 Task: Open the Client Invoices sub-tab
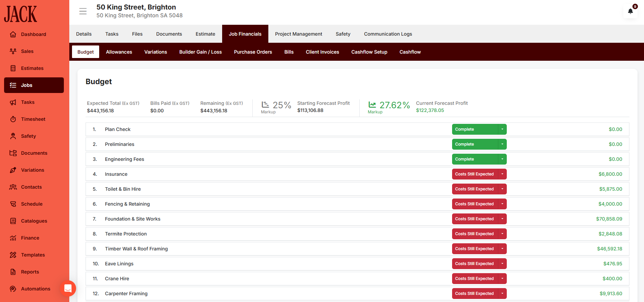pyautogui.click(x=322, y=52)
